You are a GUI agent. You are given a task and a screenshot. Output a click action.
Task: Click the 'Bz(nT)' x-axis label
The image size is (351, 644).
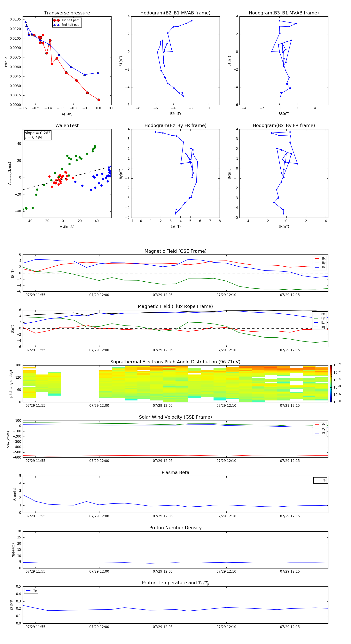(175, 227)
